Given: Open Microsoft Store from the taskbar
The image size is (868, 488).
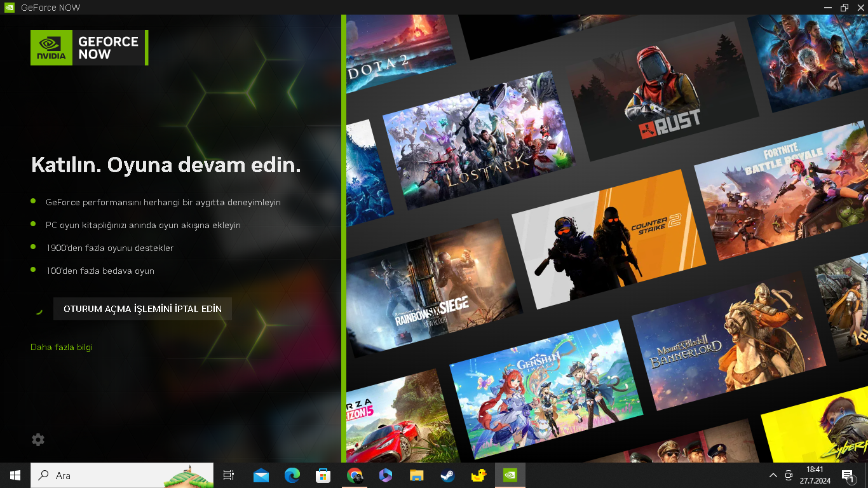Looking at the screenshot, I should coord(323,475).
